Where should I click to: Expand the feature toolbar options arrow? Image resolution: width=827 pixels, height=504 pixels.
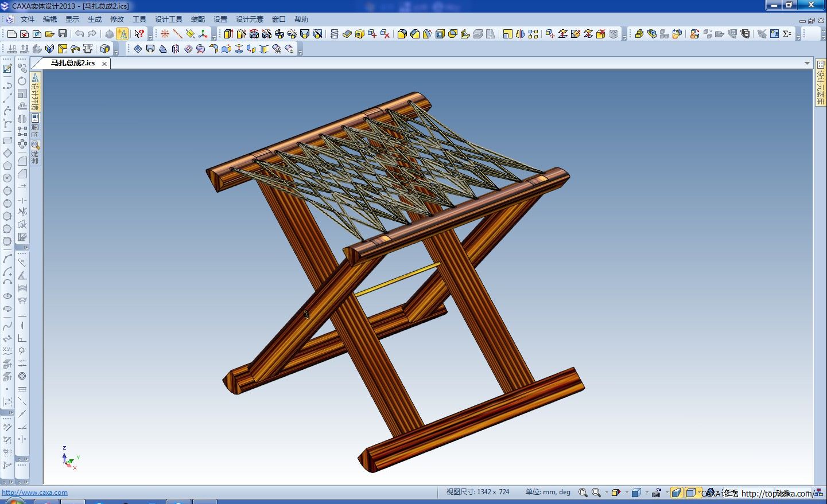click(x=624, y=37)
